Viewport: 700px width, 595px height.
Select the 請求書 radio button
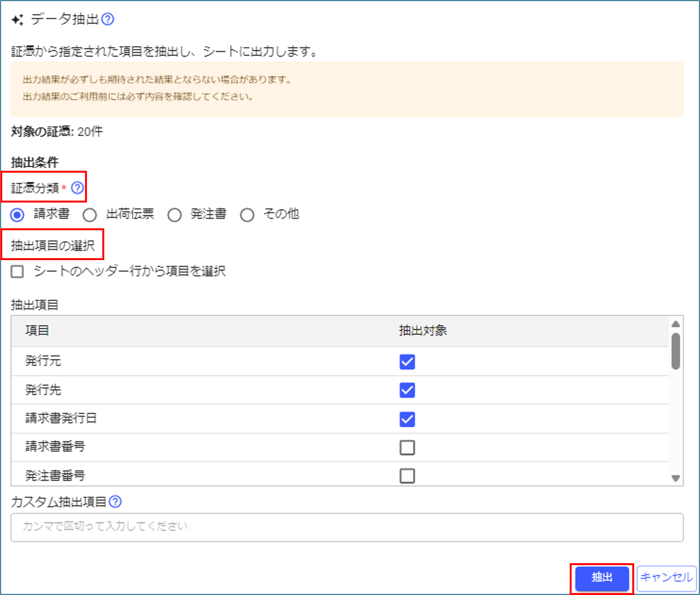point(17,215)
